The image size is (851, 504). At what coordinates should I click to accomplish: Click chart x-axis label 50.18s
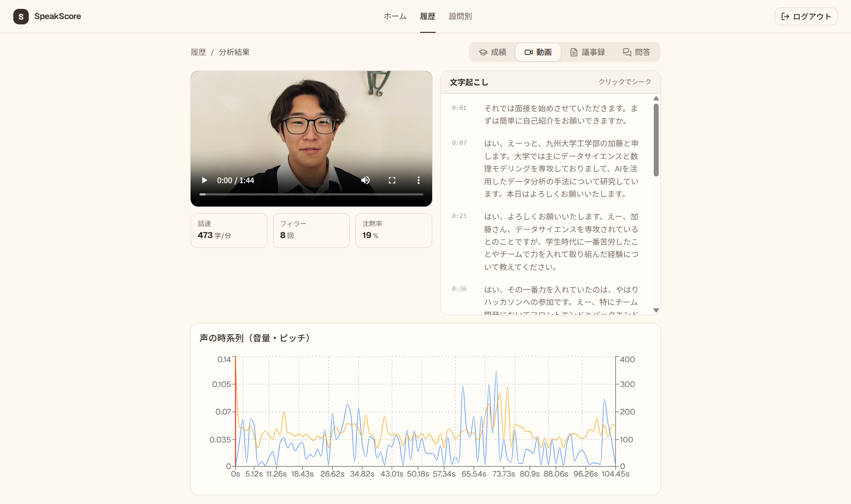418,474
